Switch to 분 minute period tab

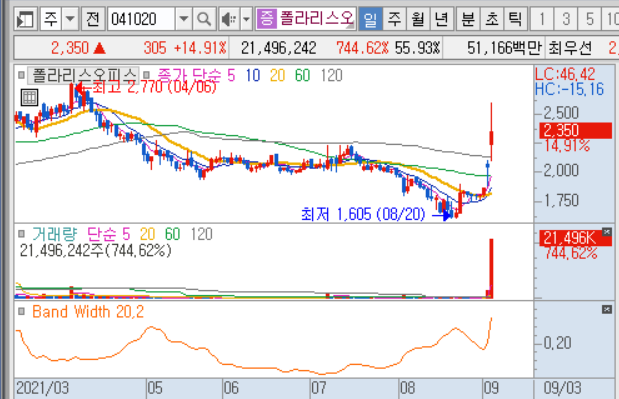point(468,19)
